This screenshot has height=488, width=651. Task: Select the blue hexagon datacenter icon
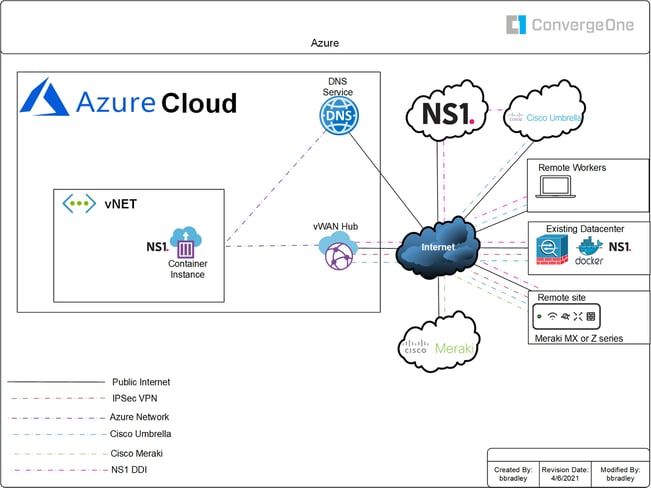552,249
